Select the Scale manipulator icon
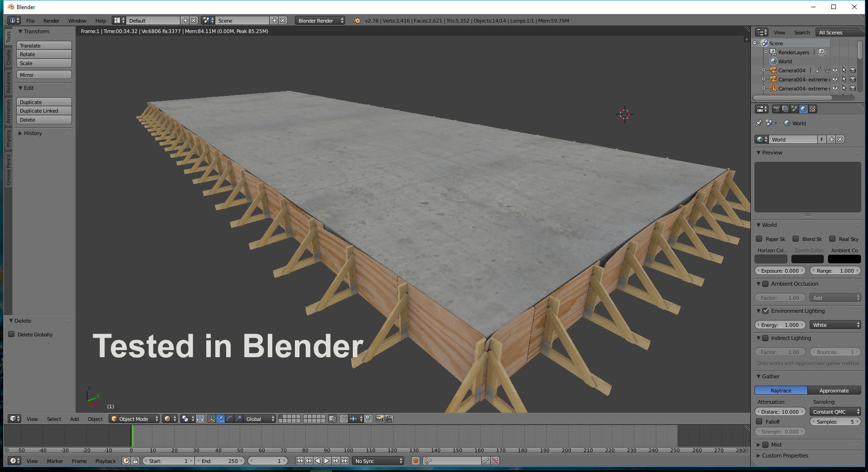This screenshot has height=472, width=868. pos(238,419)
